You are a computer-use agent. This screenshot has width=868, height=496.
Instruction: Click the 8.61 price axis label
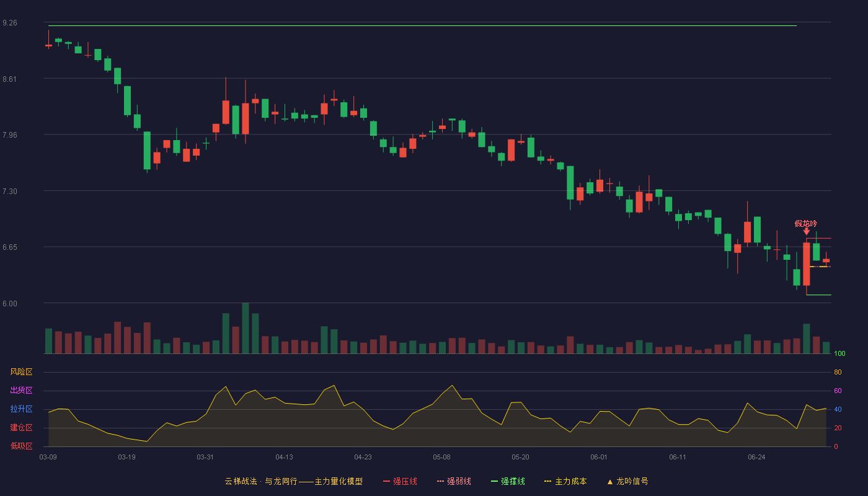[x=10, y=79]
